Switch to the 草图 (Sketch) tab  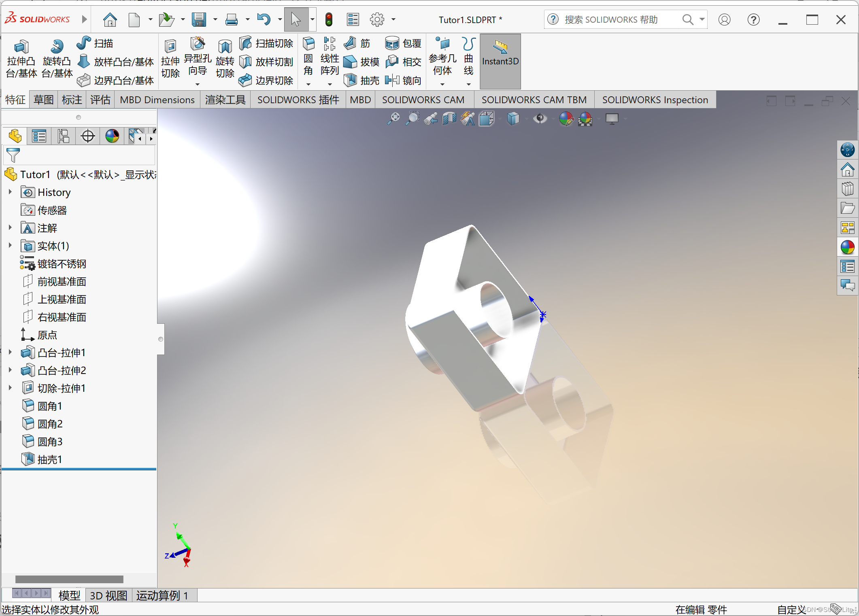43,100
